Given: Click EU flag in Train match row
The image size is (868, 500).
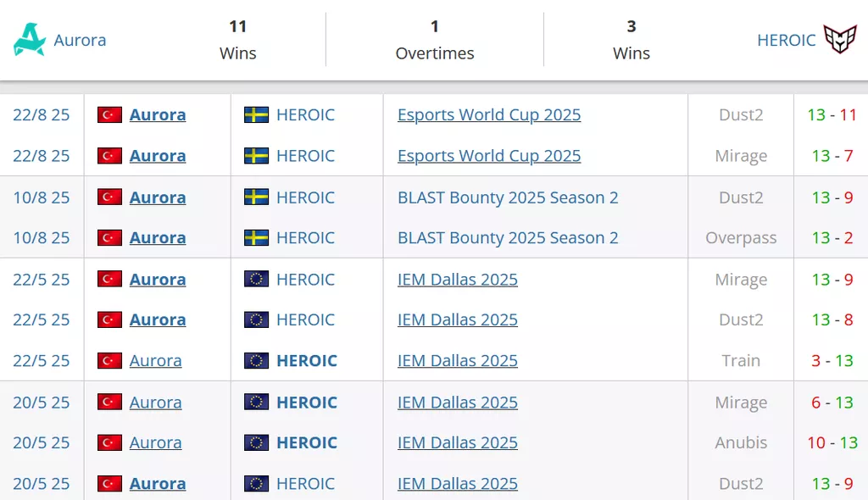Looking at the screenshot, I should 256,361.
